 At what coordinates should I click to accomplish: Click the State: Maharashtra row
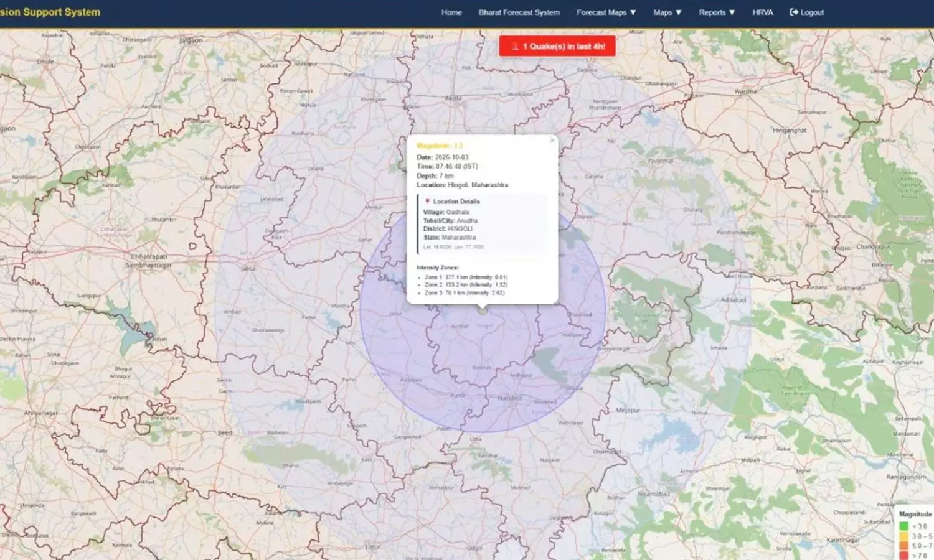450,237
